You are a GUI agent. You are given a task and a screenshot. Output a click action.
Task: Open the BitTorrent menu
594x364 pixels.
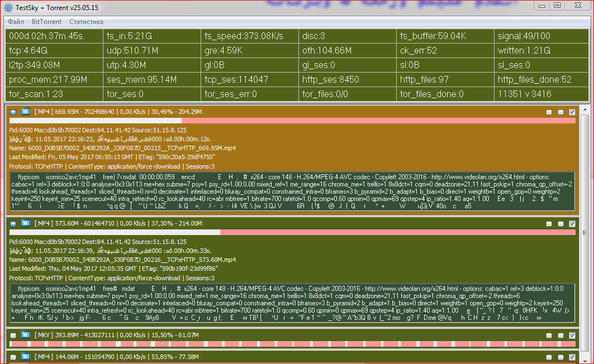click(47, 22)
